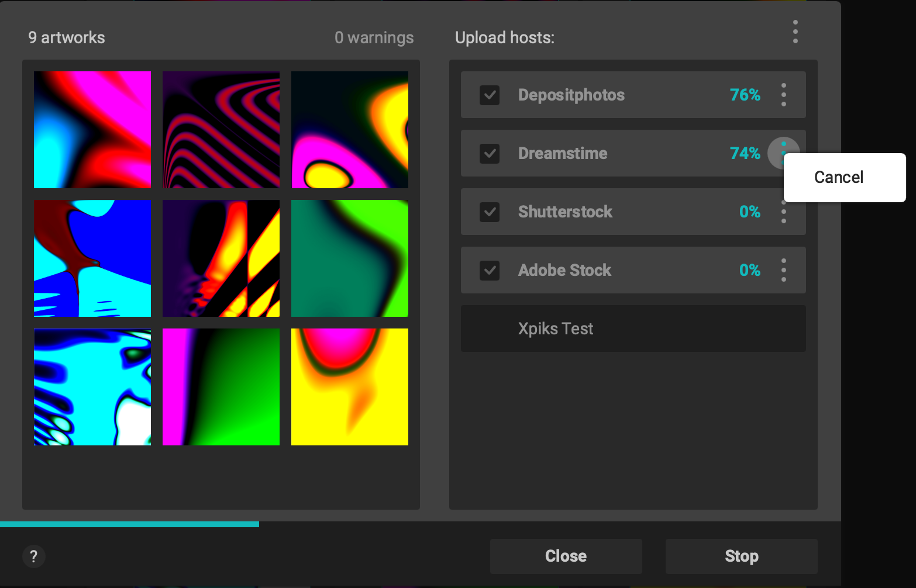Toggle the Shutterstock host checkbox
916x588 pixels.
(x=490, y=212)
